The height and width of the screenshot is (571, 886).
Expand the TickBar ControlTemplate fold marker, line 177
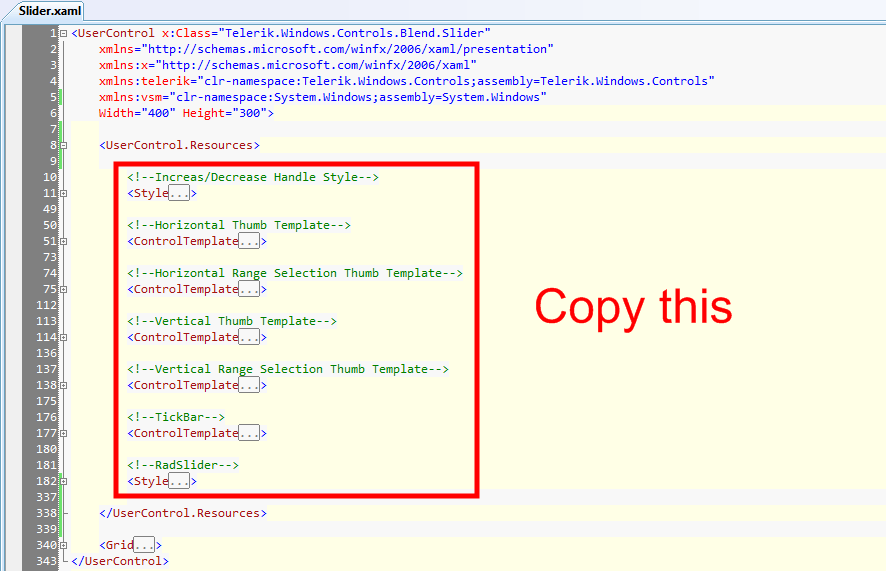tap(64, 433)
